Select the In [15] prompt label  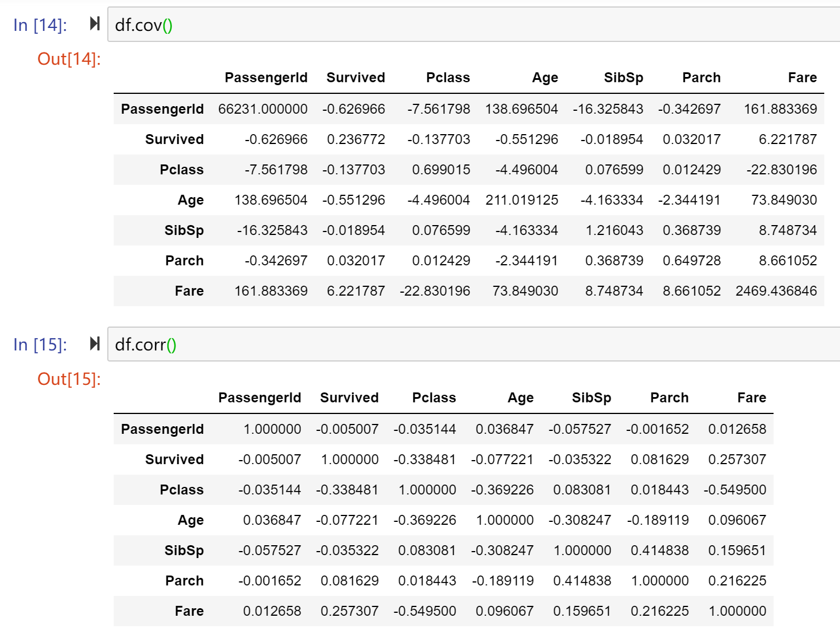40,345
